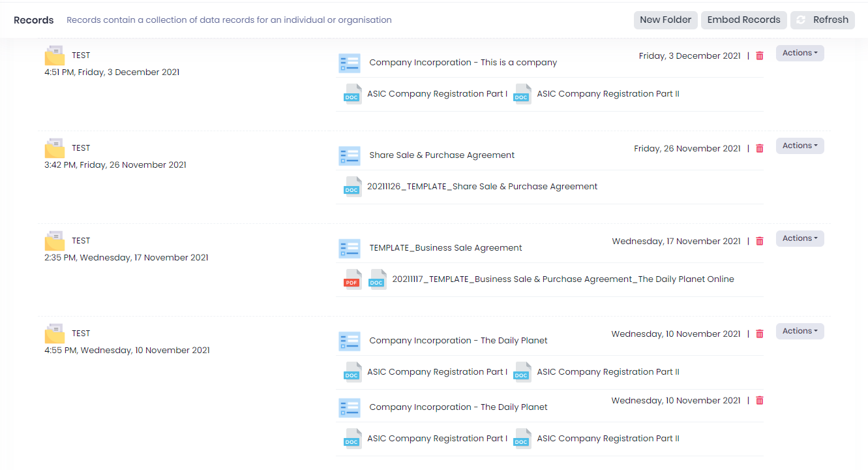The width and height of the screenshot is (868, 470).
Task: Open the TEMPLATE_Business Sale Agreement record
Action: click(x=445, y=248)
